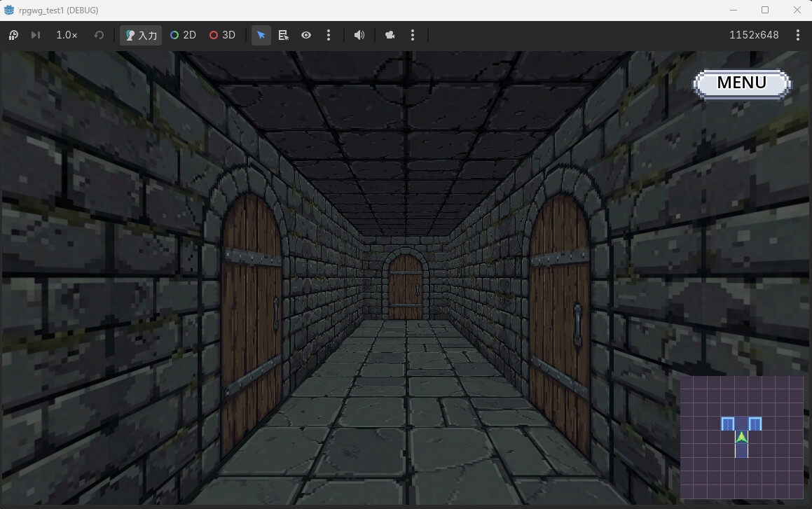This screenshot has height=509, width=812.
Task: Open options menu beside the eye icon
Action: tap(329, 35)
